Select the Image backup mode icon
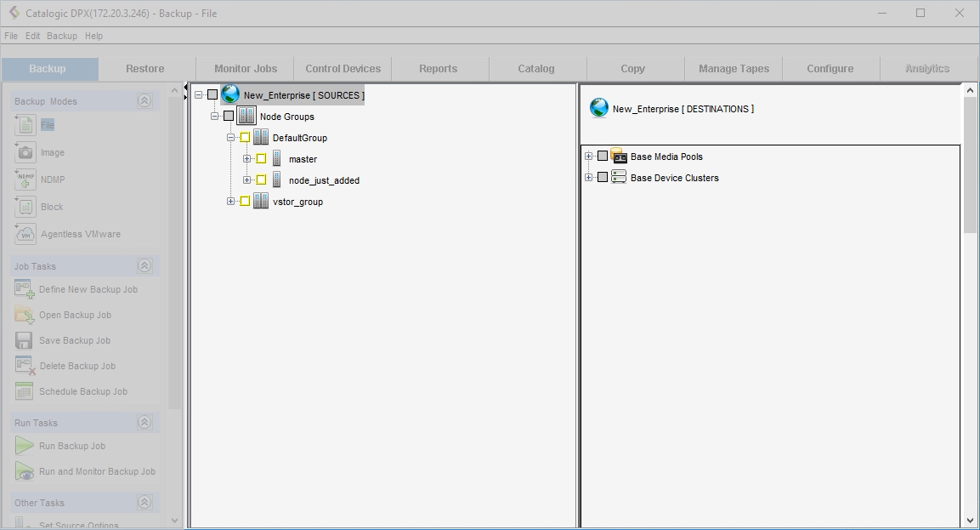The width and height of the screenshot is (980, 530). click(x=25, y=152)
